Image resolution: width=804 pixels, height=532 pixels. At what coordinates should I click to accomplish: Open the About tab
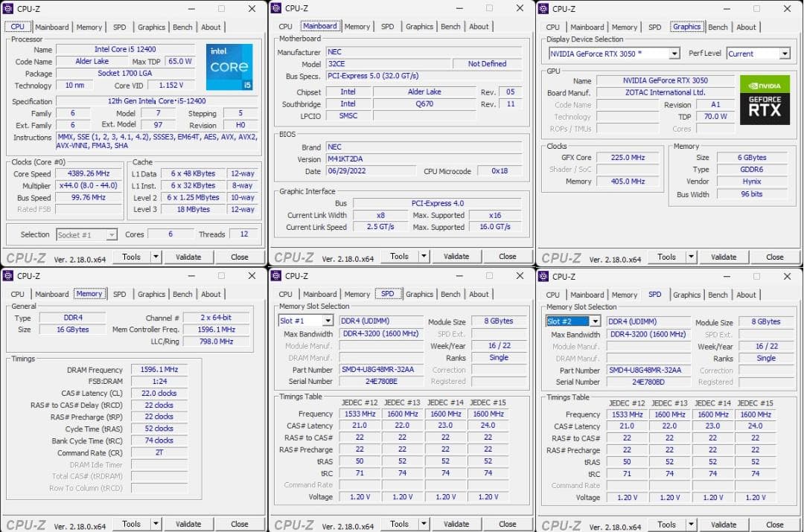[211, 27]
